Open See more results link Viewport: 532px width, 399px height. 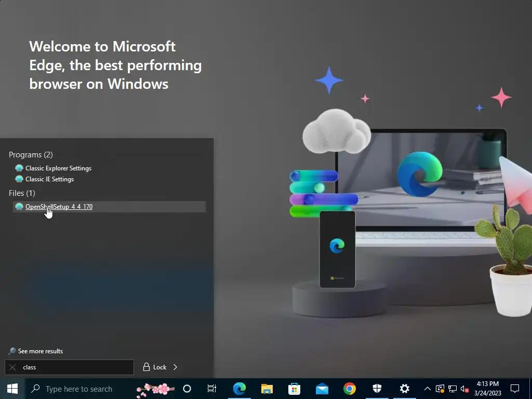point(41,351)
